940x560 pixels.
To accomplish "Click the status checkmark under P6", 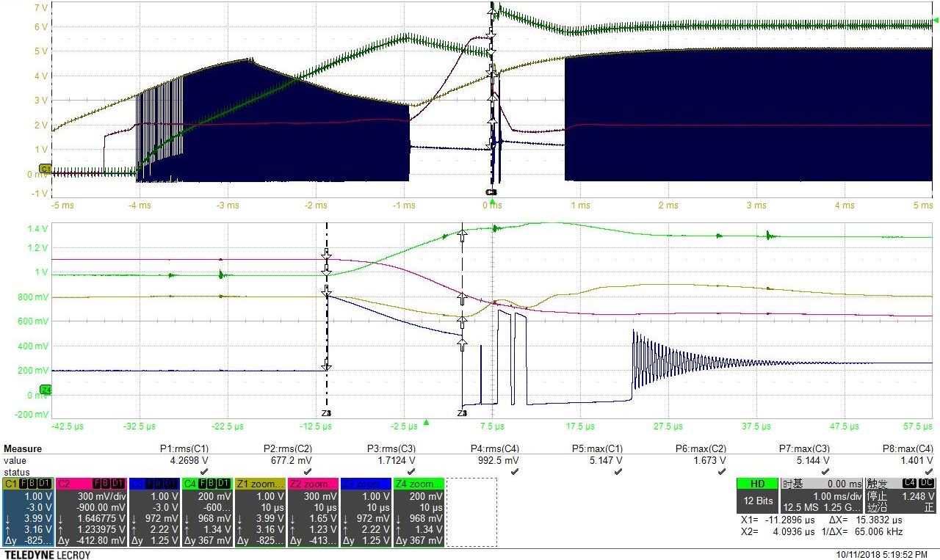I will (x=722, y=471).
